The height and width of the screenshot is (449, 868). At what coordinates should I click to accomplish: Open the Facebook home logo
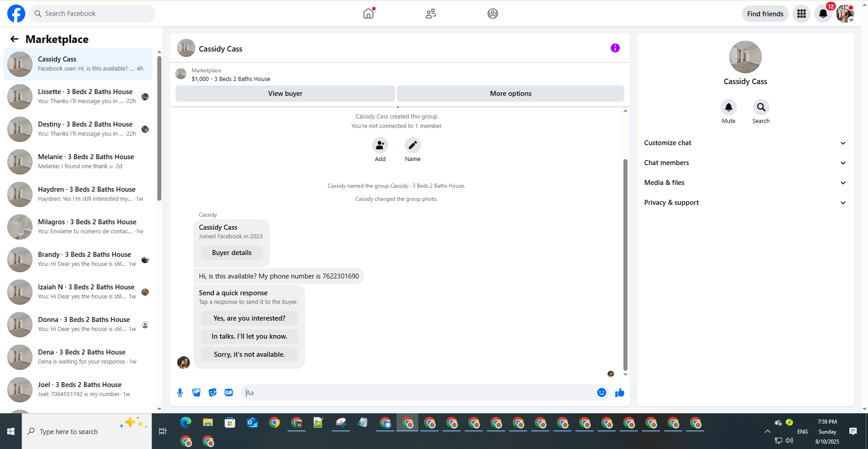16,14
